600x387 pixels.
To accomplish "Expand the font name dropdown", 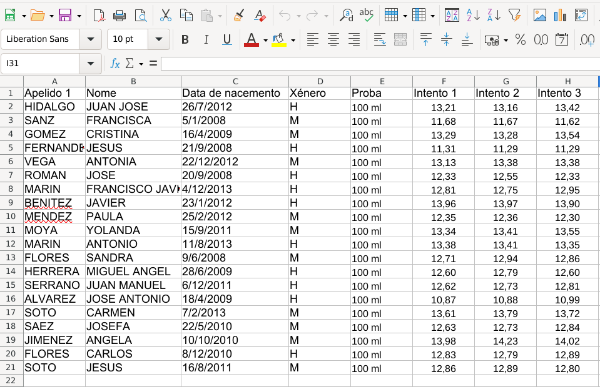I will click(x=90, y=39).
